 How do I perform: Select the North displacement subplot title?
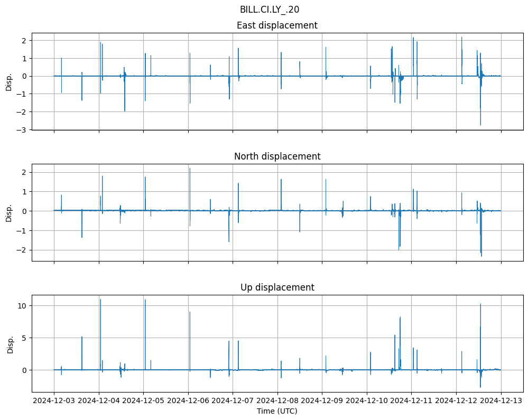click(277, 156)
